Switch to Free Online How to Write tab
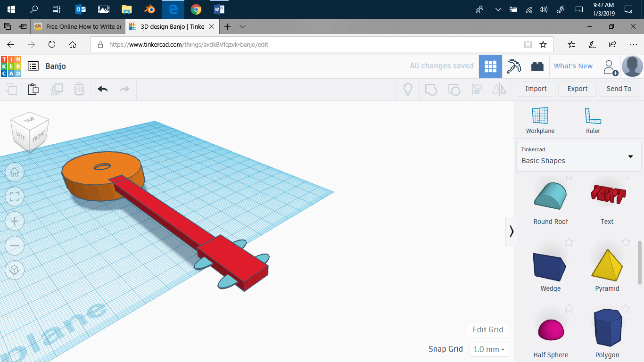The image size is (644, 362). click(78, 26)
